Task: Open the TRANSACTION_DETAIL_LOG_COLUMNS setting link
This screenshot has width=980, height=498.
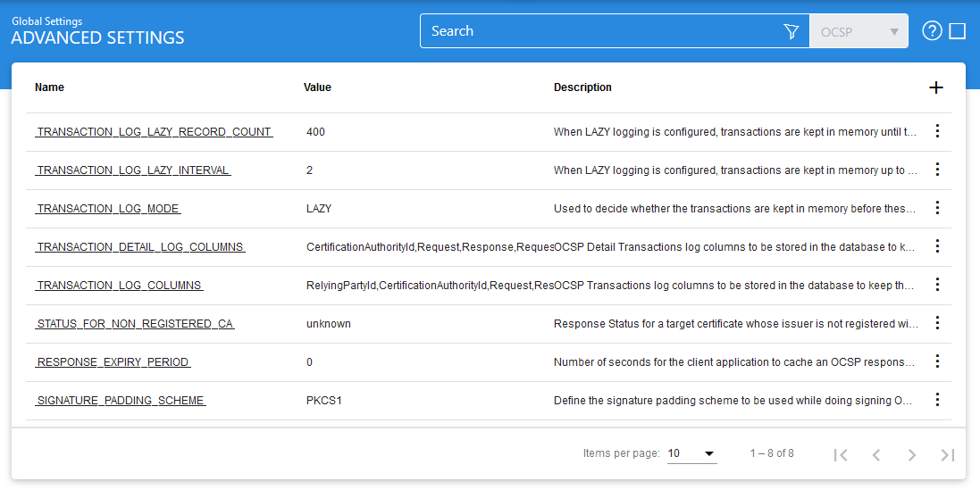Action: (x=140, y=247)
